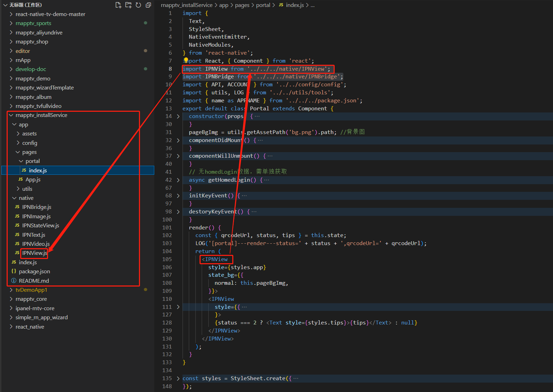Click the New File icon in explorer header
This screenshot has width=553, height=392.
point(118,5)
